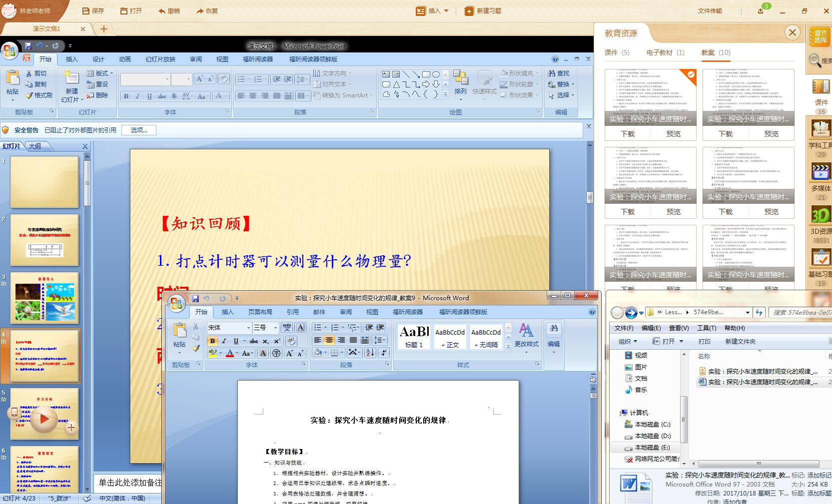Image resolution: width=832 pixels, height=504 pixels.
Task: Click the 章节选择 chapter select icon
Action: pos(820,36)
